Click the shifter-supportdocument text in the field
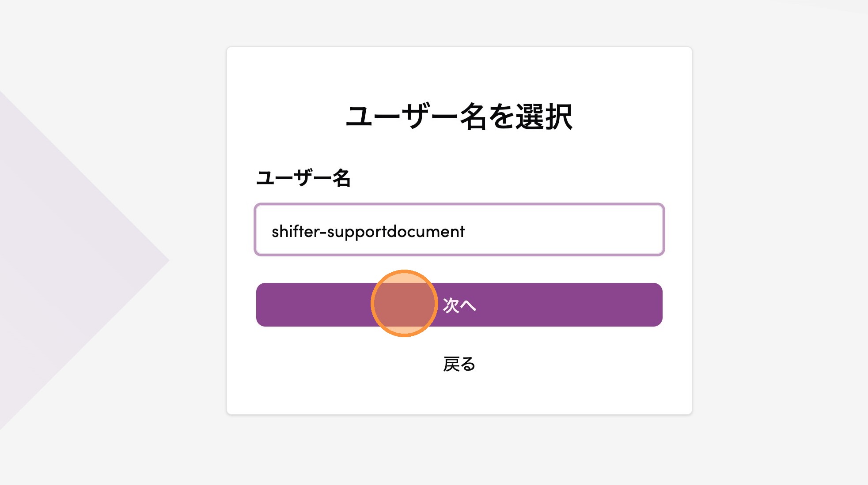 coord(368,232)
